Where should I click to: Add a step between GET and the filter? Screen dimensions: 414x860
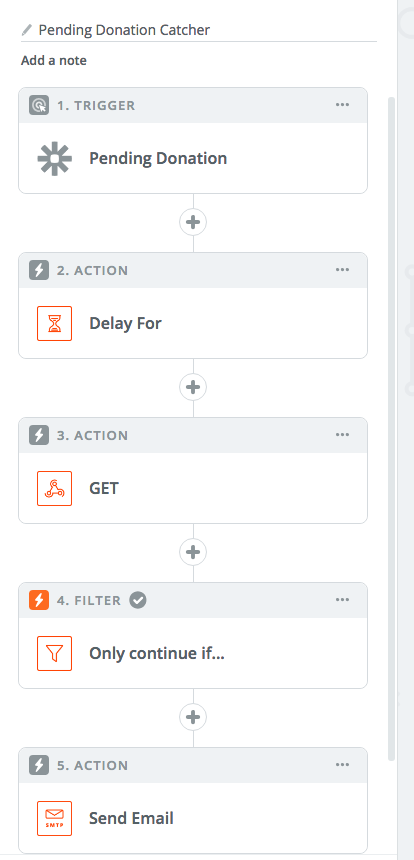click(193, 552)
